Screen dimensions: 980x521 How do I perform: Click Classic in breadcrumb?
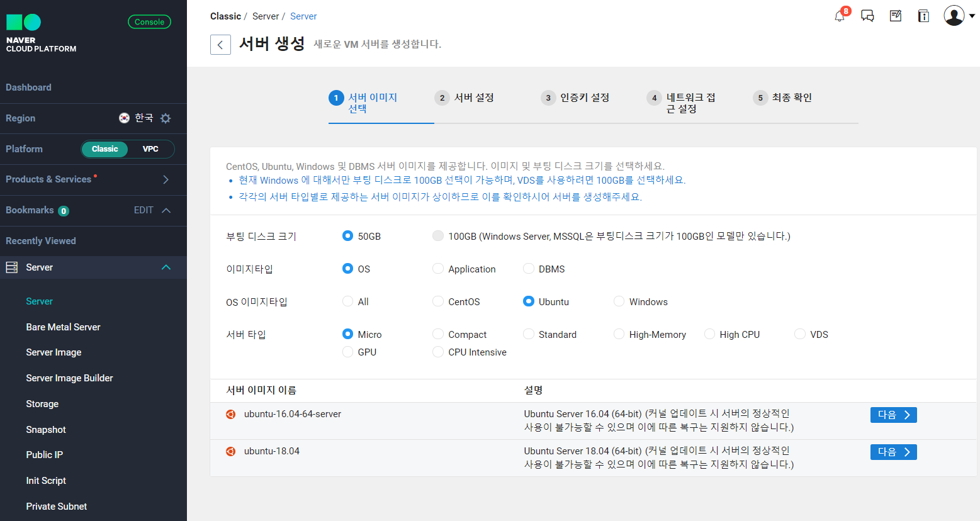[225, 16]
